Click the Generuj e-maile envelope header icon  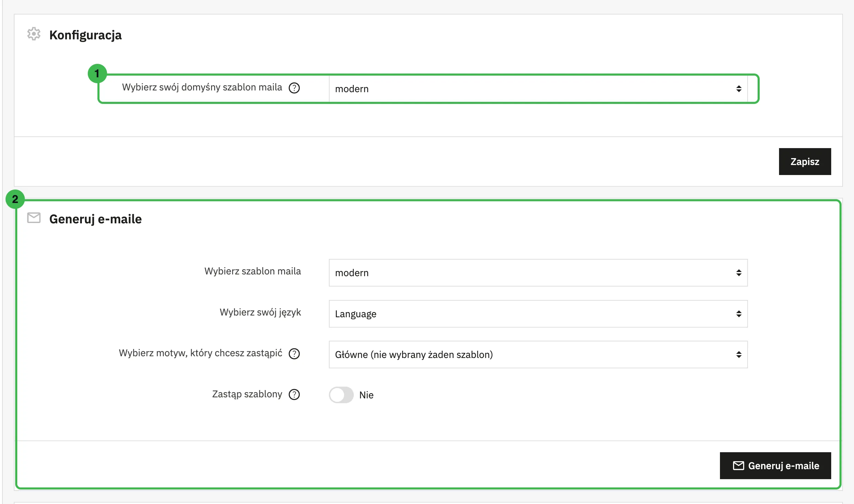[34, 218]
